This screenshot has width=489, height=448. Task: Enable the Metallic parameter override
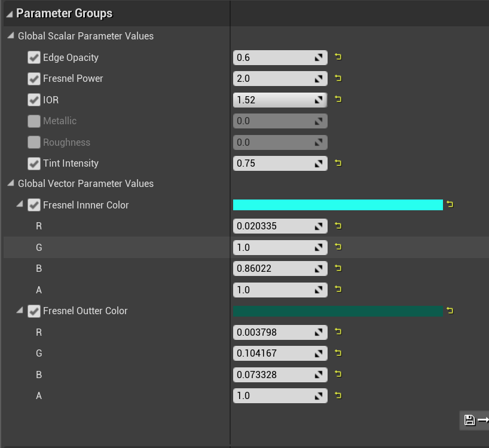(x=34, y=121)
